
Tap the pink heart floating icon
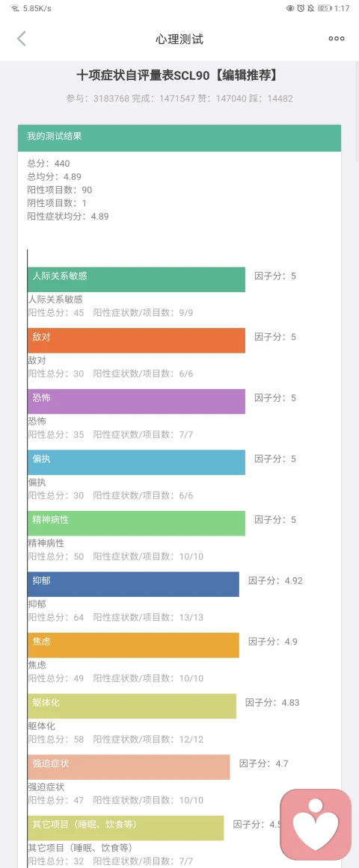click(x=315, y=825)
